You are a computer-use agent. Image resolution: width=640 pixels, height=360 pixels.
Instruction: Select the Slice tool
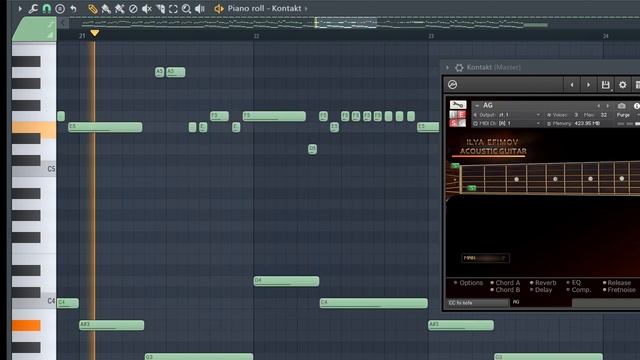coord(160,8)
